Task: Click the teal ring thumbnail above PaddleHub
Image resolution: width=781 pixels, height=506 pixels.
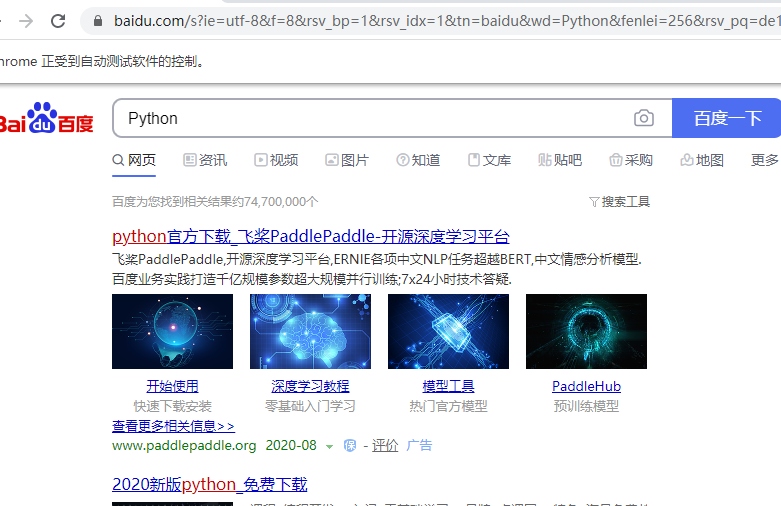Action: click(586, 331)
